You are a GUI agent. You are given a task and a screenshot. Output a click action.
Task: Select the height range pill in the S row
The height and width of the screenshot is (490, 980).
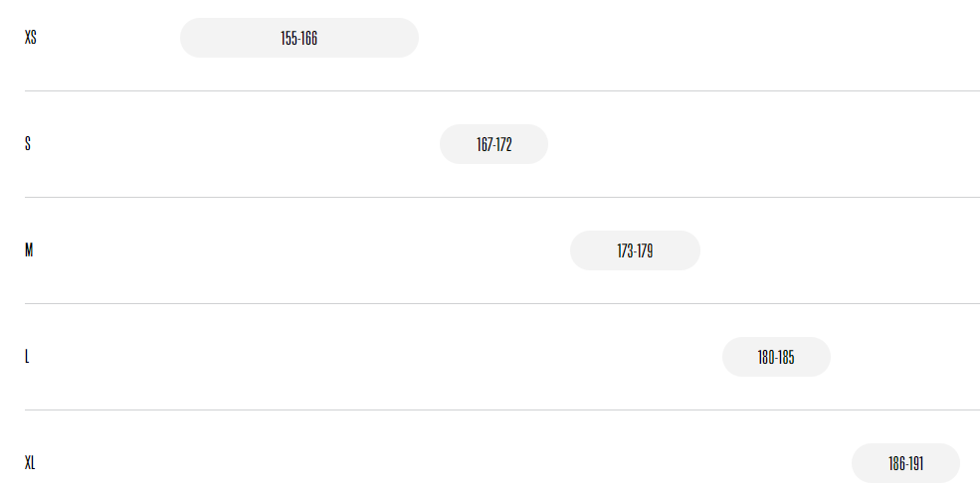click(493, 144)
